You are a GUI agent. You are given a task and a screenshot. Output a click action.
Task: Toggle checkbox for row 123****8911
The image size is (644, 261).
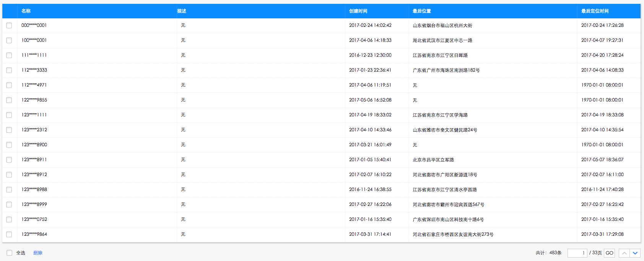click(x=9, y=160)
